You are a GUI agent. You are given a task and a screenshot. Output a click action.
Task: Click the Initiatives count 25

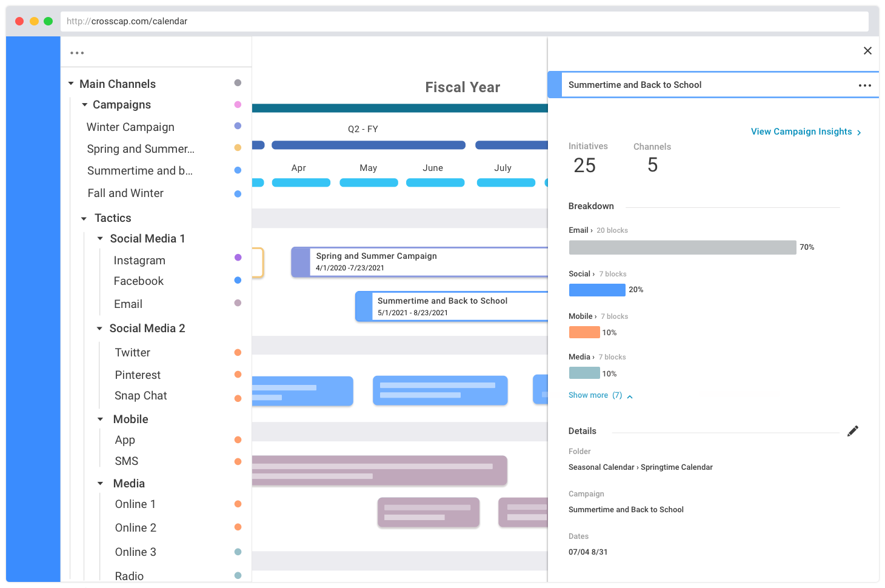pos(585,165)
